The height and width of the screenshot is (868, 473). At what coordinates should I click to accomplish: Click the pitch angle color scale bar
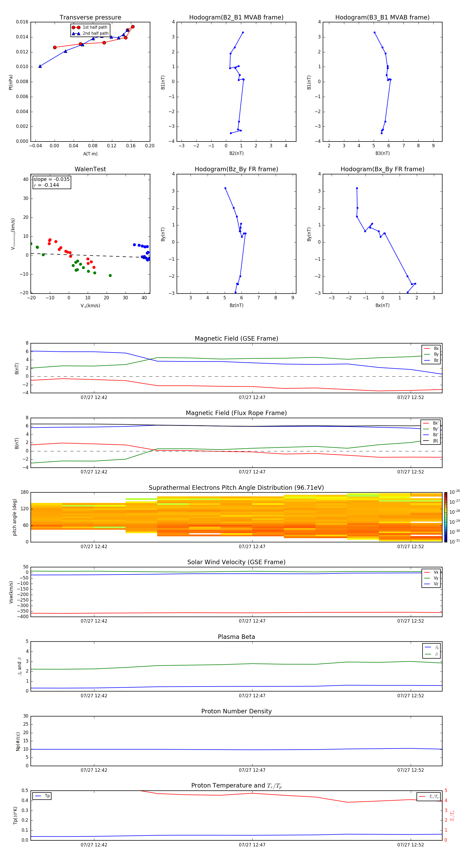click(x=446, y=517)
